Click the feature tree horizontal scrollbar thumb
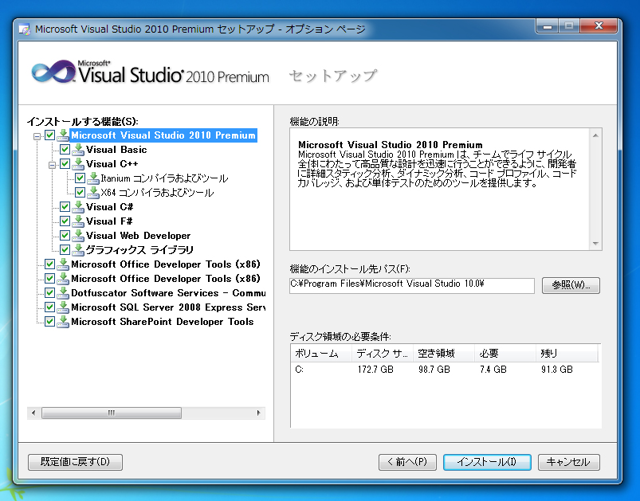The height and width of the screenshot is (501, 640). point(111,413)
